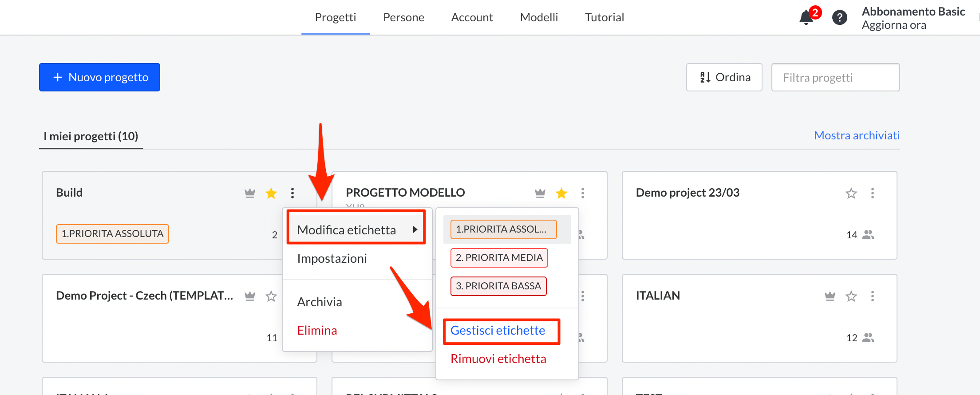980x395 pixels.
Task: Open the notifications bell icon
Action: click(x=806, y=18)
